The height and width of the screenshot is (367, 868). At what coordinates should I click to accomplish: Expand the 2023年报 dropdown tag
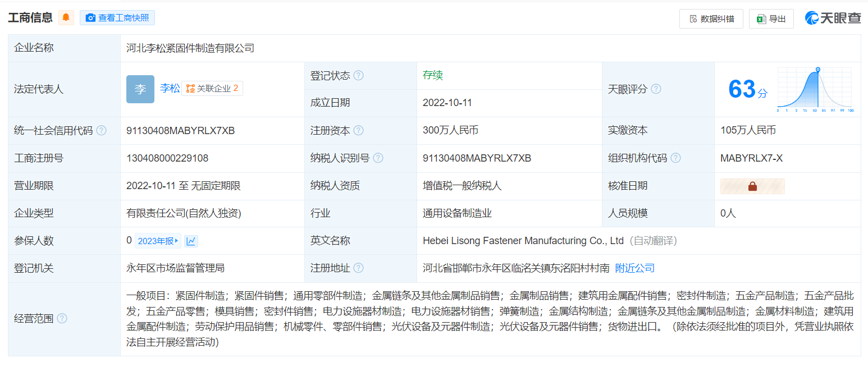click(x=158, y=241)
